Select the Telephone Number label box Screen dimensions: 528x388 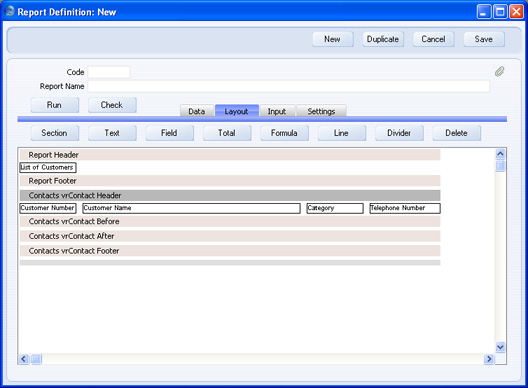pos(405,208)
